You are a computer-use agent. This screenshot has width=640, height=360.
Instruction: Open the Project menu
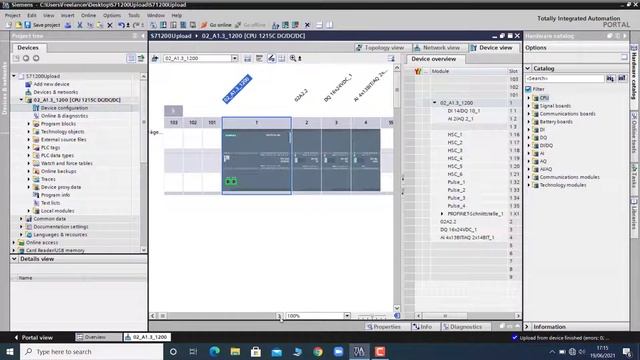click(13, 15)
